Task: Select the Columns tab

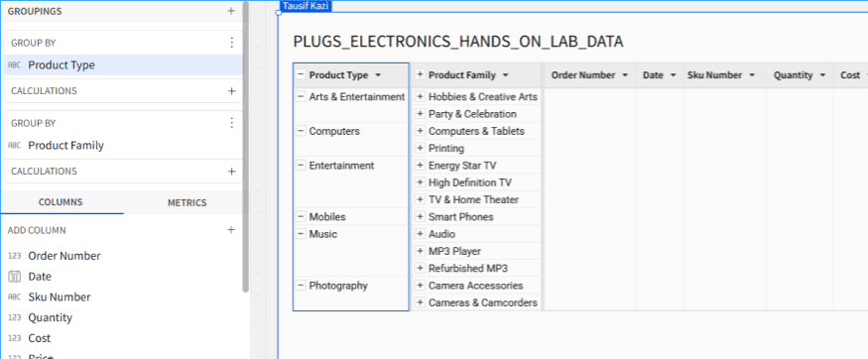Action: click(x=61, y=202)
